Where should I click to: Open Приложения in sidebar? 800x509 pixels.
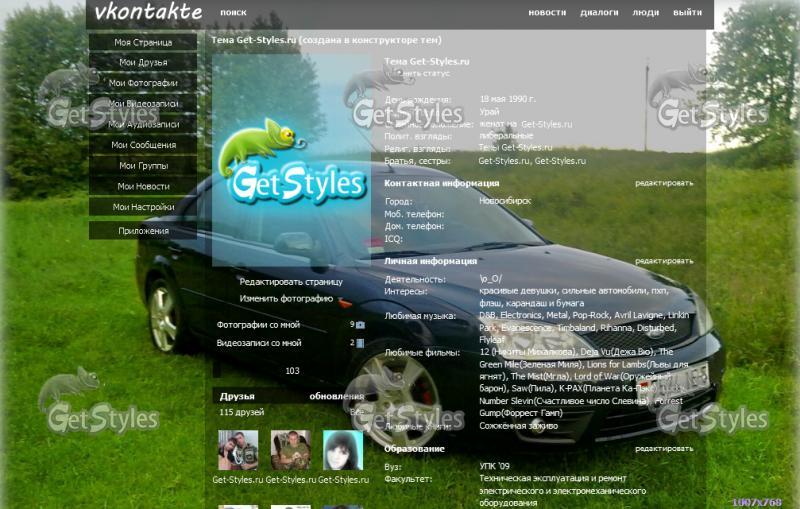(143, 231)
